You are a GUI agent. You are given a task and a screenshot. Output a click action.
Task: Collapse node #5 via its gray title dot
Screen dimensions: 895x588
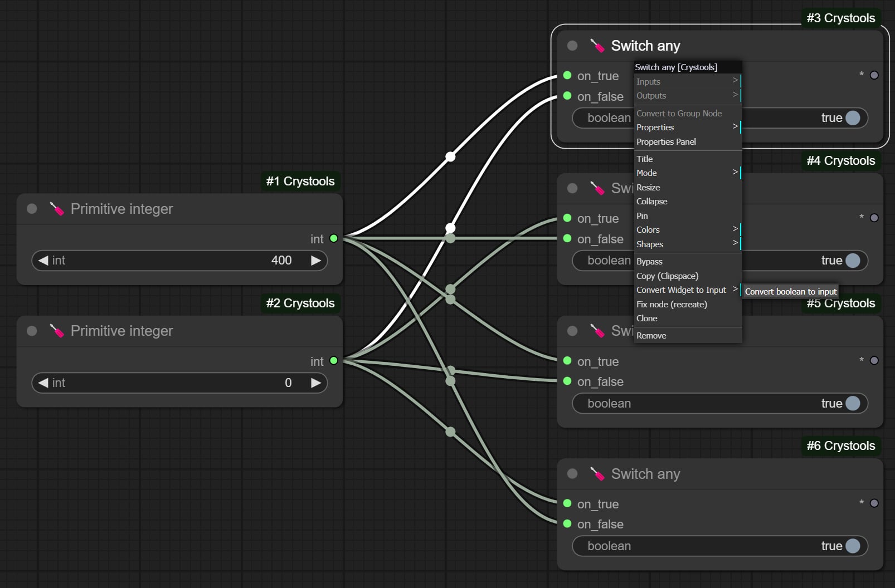coord(572,331)
